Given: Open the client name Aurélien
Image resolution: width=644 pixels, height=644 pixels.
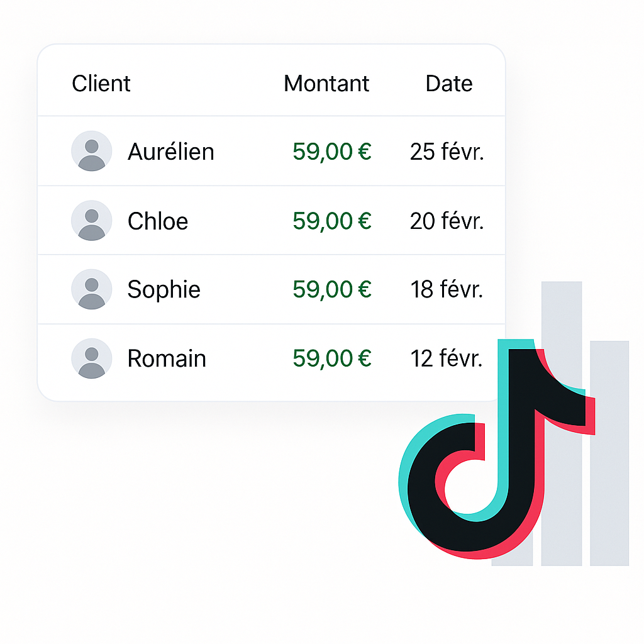Looking at the screenshot, I should pyautogui.click(x=171, y=151).
